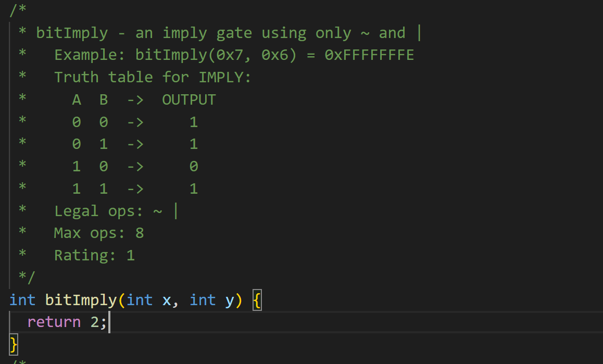Screen dimensions: 603x364
Task: Click 'bitImply(0x7, 0x6)' in the example line
Action: click(x=216, y=55)
